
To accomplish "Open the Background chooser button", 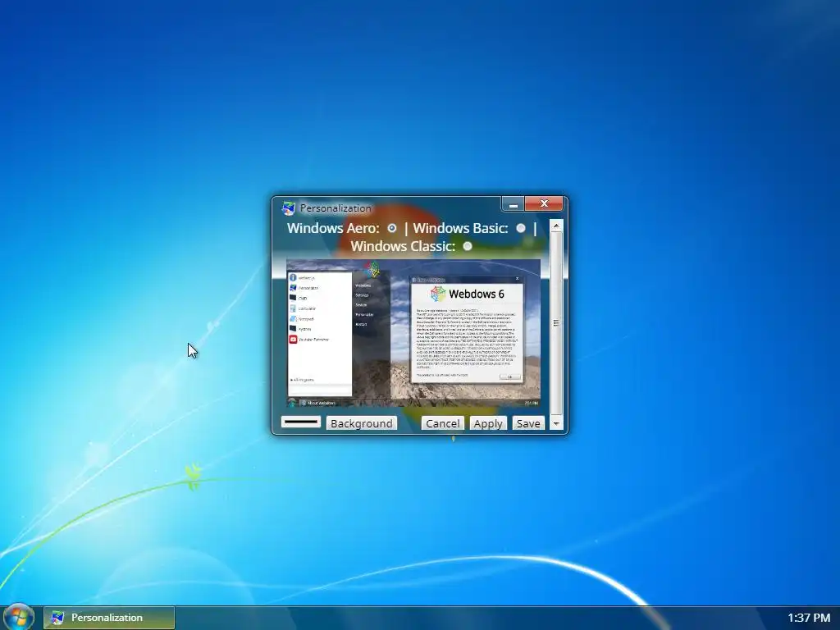I will (x=362, y=423).
